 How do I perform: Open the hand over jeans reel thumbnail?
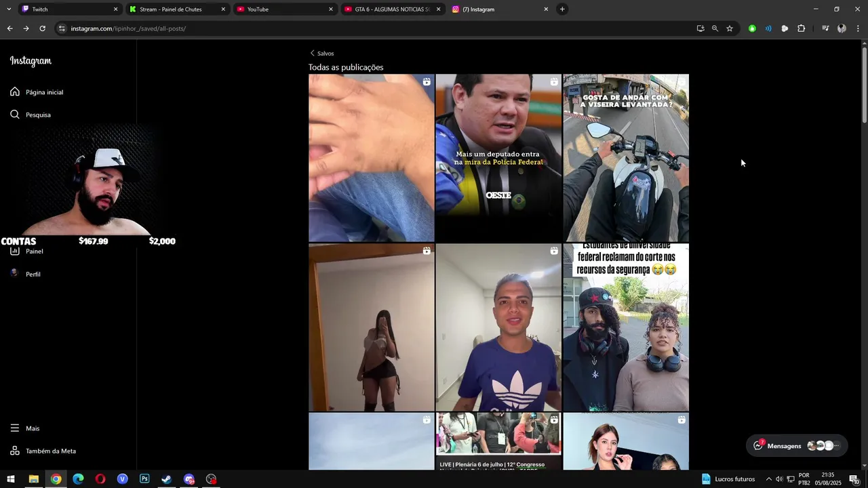click(372, 158)
